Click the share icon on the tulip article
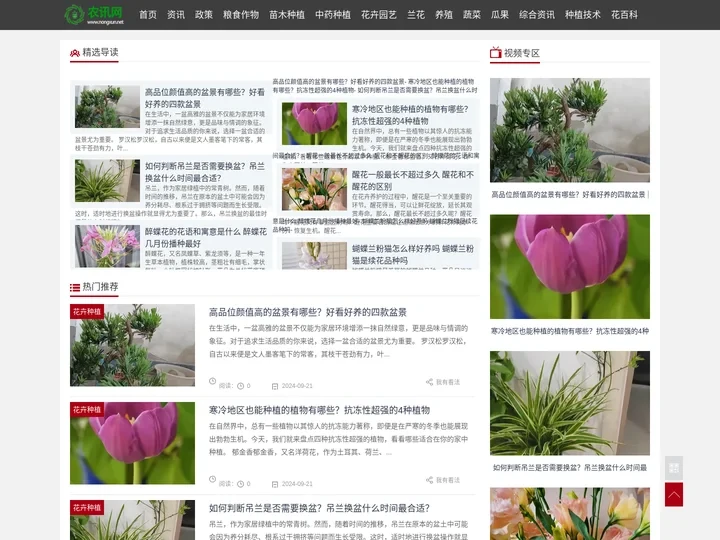The height and width of the screenshot is (540, 720). coord(429,480)
